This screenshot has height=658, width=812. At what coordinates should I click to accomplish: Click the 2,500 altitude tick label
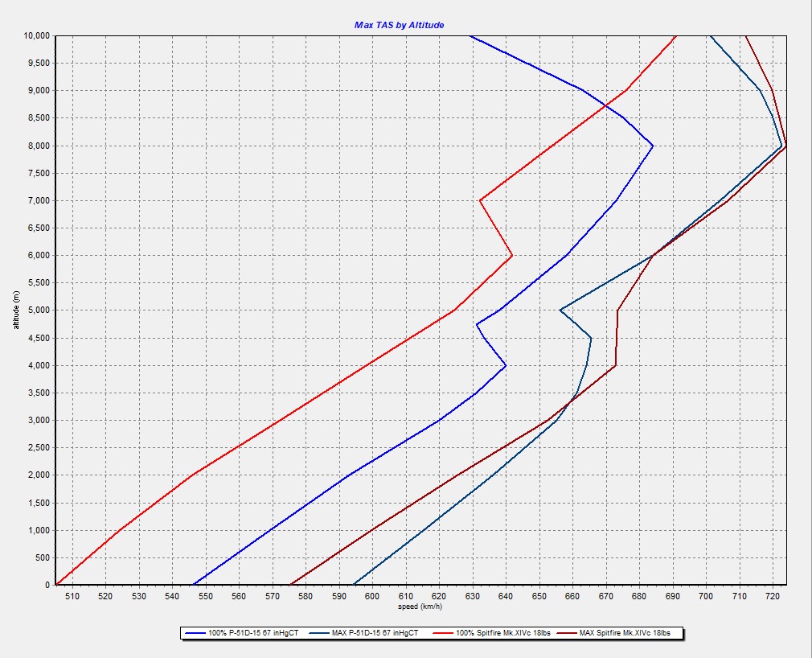(x=39, y=447)
